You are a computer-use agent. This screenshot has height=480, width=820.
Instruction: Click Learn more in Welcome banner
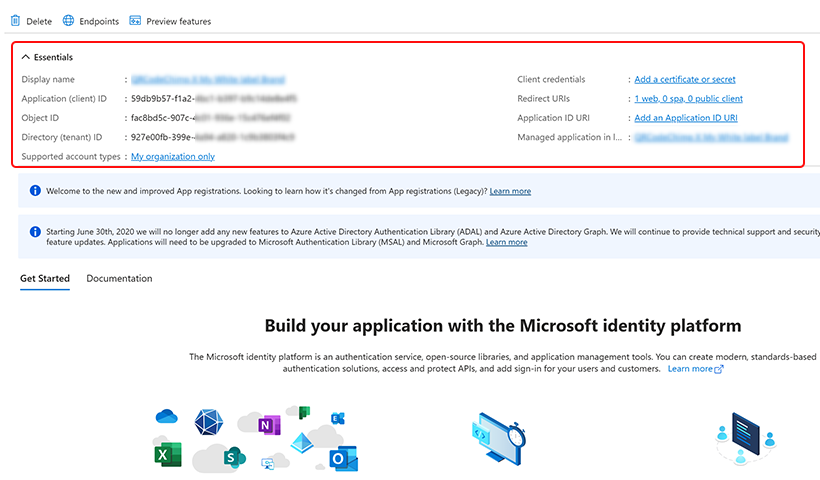pos(510,191)
